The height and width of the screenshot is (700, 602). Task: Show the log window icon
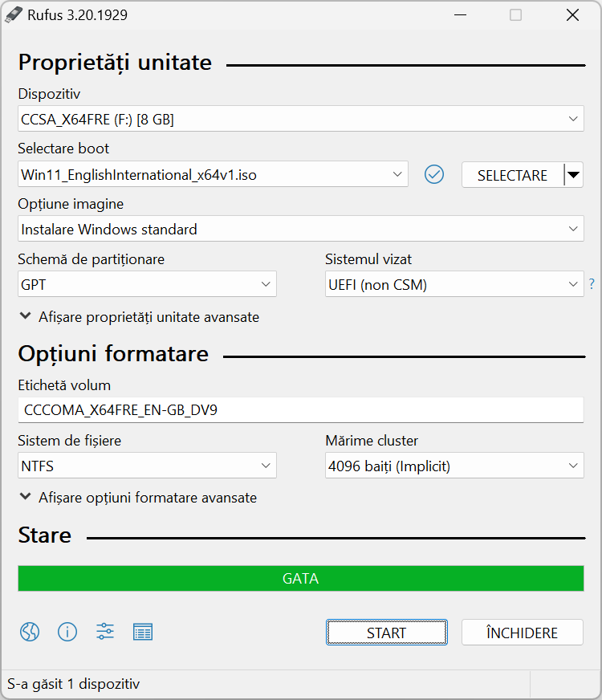(143, 632)
